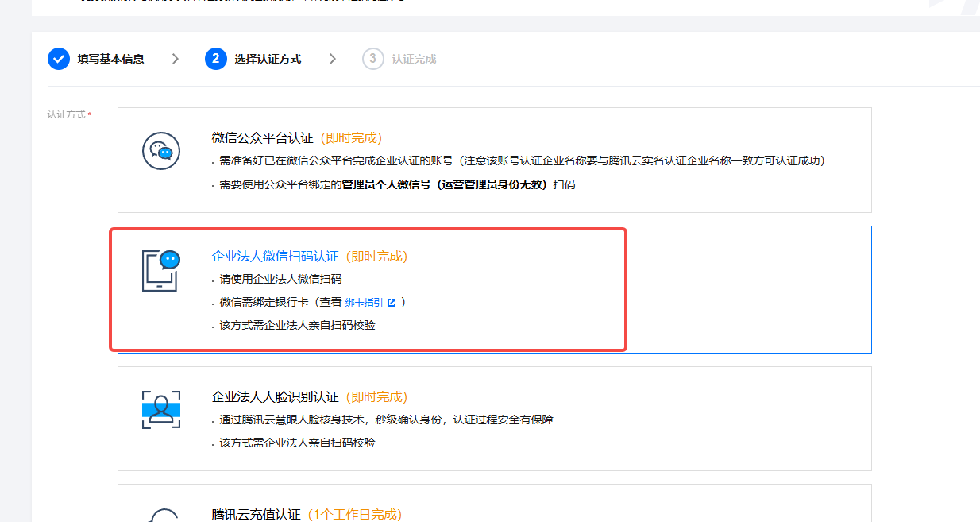Click text 请使用企业法人微信扫码
This screenshot has width=980, height=522.
pyautogui.click(x=281, y=280)
